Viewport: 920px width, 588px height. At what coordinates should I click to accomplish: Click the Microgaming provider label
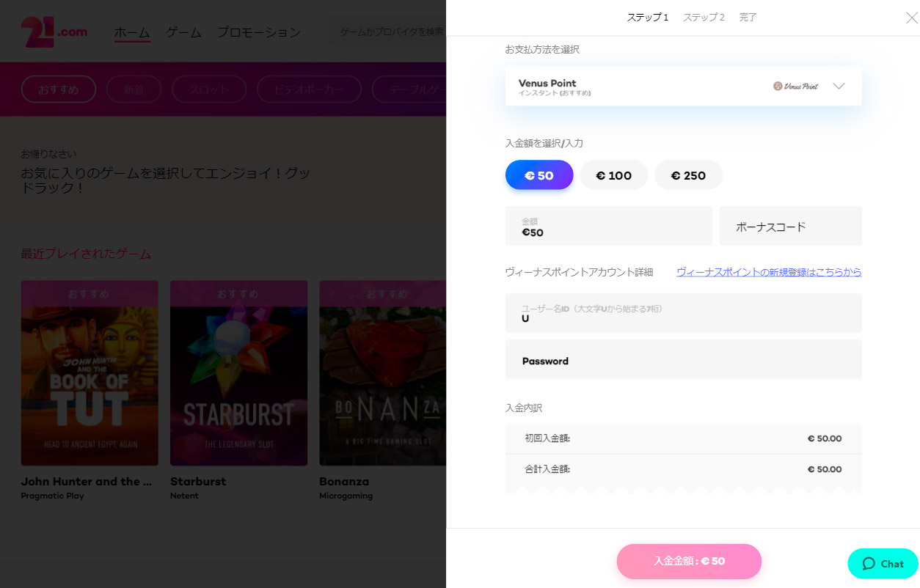[346, 496]
